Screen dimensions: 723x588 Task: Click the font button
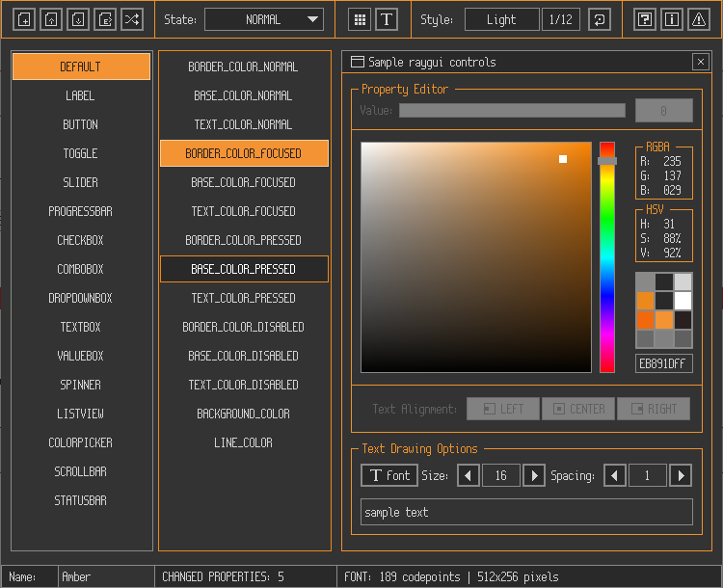388,475
